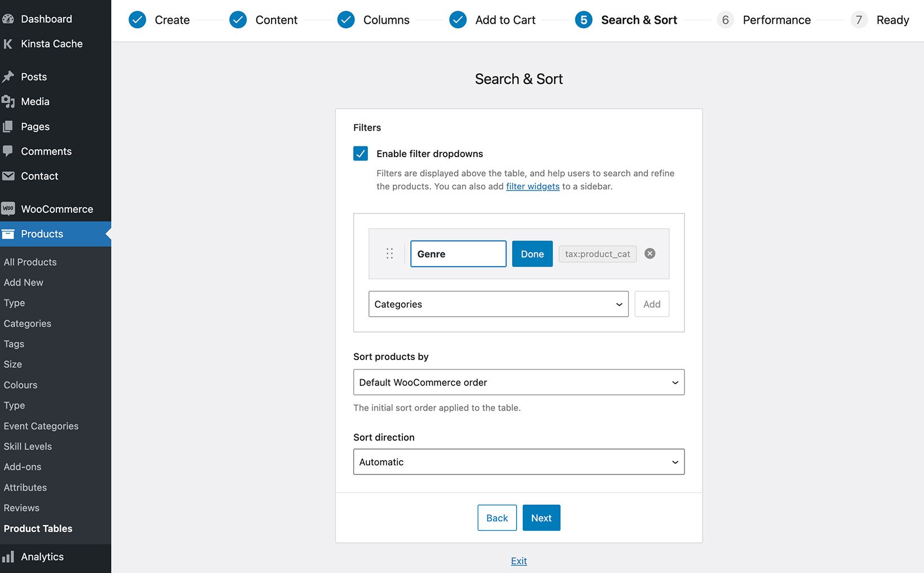Select the Products icon in the sidebar
This screenshot has height=573, width=924.
click(x=9, y=234)
